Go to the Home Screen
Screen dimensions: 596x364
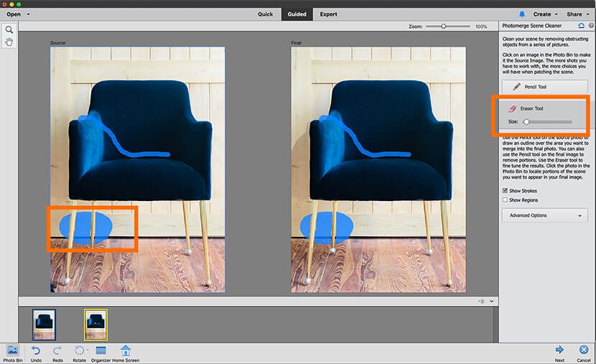126,350
